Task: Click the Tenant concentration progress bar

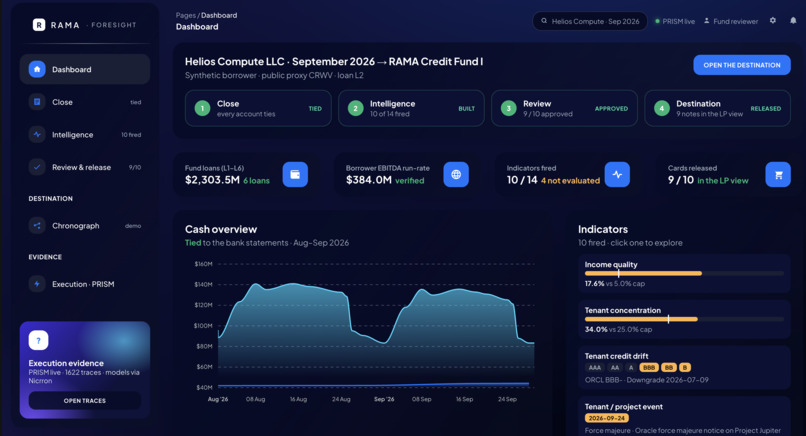Action: pyautogui.click(x=684, y=319)
